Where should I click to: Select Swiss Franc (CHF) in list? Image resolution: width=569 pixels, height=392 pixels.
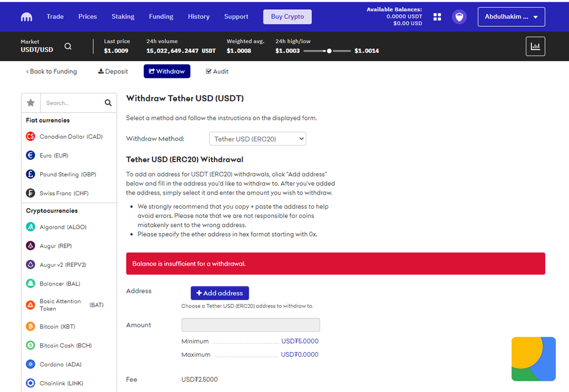pyautogui.click(x=64, y=193)
